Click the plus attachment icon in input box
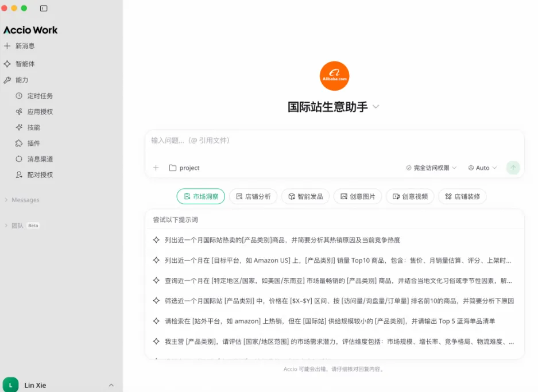The height and width of the screenshot is (392, 538). pyautogui.click(x=156, y=168)
